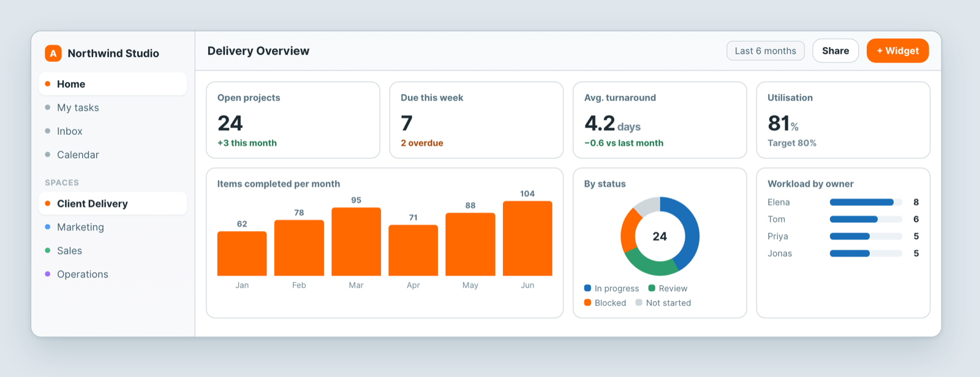The width and height of the screenshot is (980, 377).
Task: Click the 'Items completed per month' heading
Action: point(279,184)
